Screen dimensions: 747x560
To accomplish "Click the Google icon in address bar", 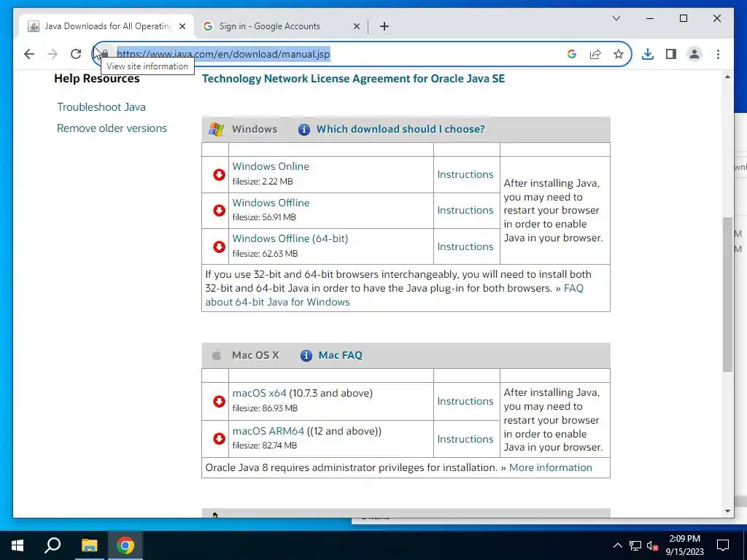I will pyautogui.click(x=572, y=54).
